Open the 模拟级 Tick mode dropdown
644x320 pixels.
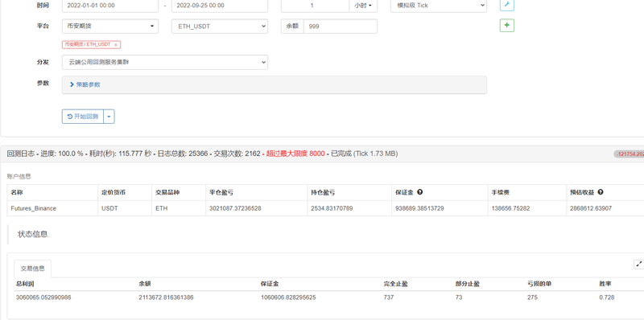click(439, 6)
